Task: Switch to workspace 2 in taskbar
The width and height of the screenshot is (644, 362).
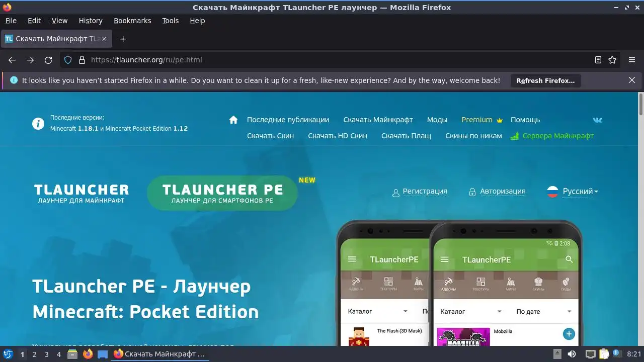Action: pyautogui.click(x=34, y=354)
